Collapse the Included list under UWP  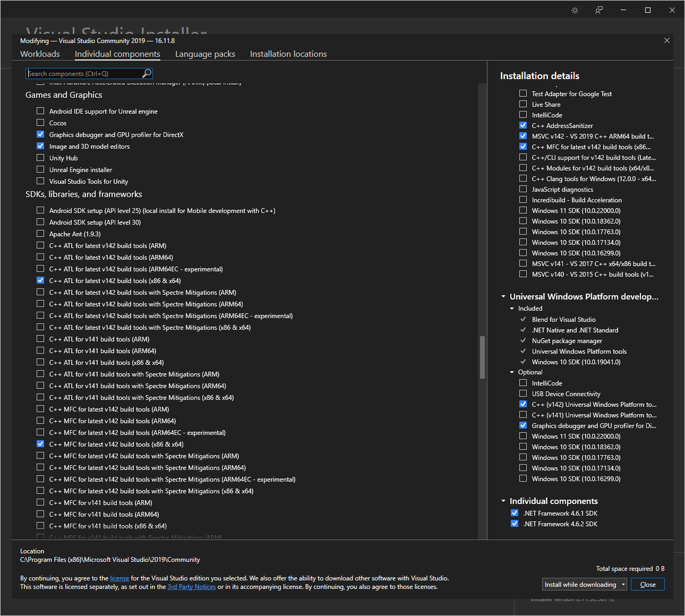[512, 309]
